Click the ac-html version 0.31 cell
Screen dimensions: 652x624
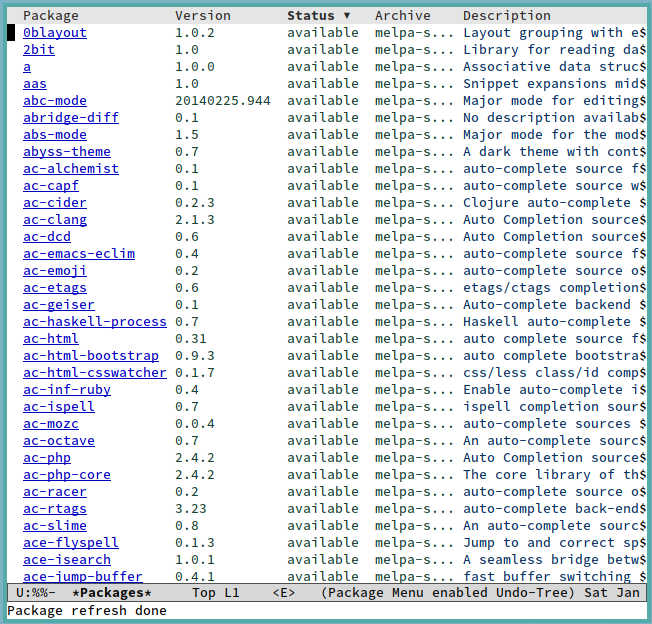point(191,338)
